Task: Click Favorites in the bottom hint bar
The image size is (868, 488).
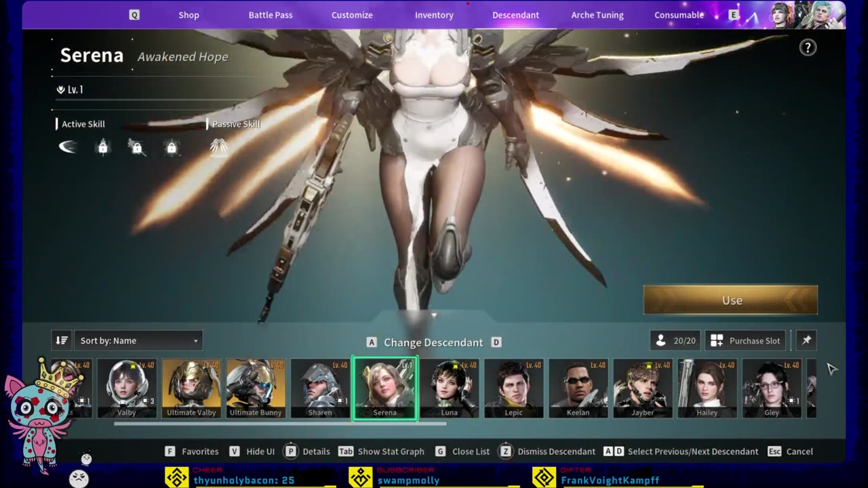Action: (200, 451)
